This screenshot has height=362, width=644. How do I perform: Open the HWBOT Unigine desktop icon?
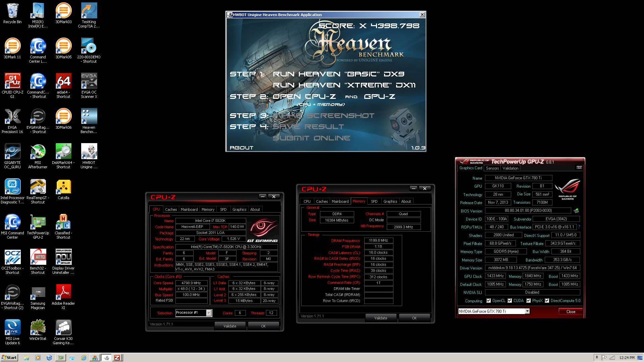[89, 156]
